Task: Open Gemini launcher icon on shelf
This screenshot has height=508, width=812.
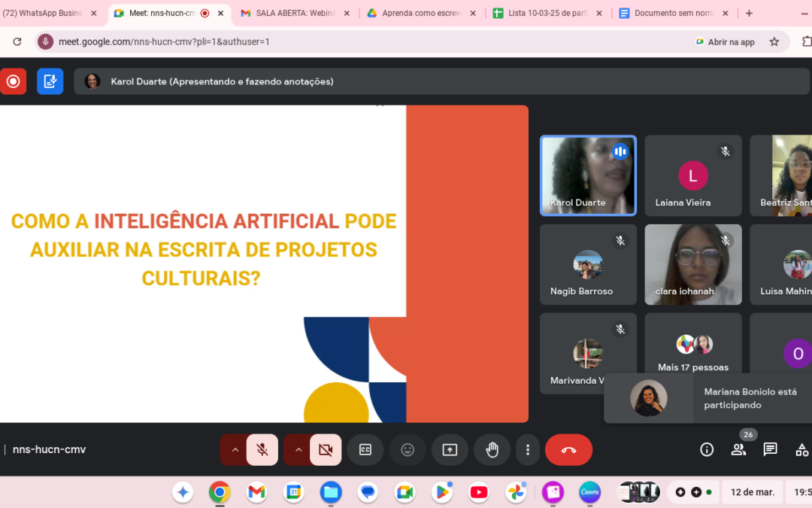Action: 183,492
